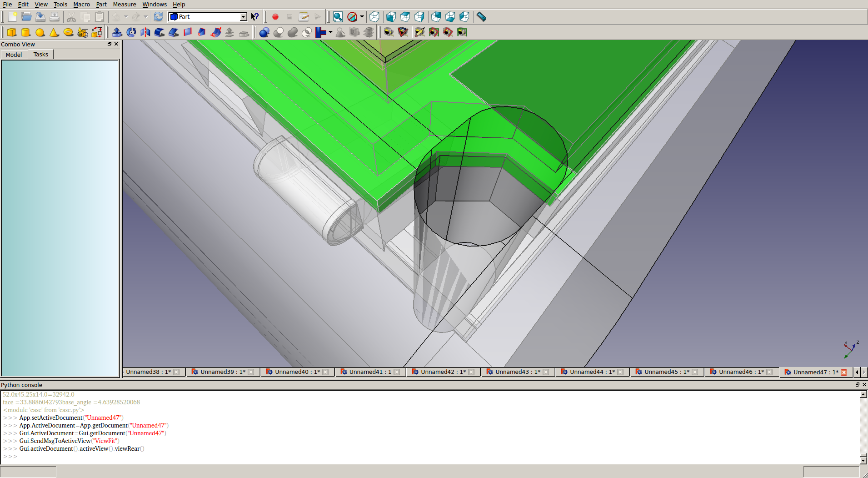Open the Macro menu

tap(81, 5)
